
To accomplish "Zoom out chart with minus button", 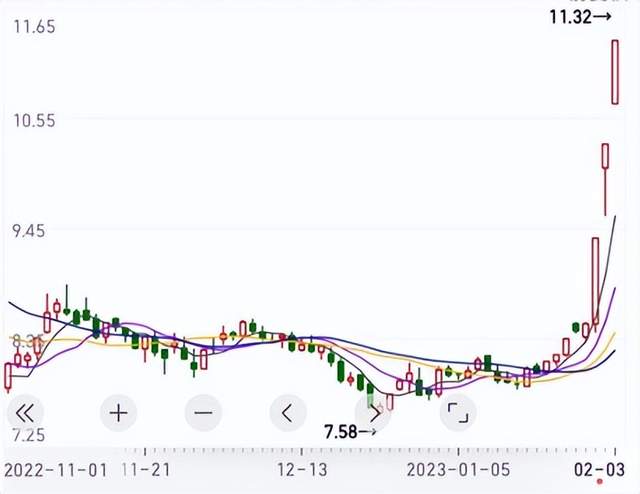I will (203, 413).
